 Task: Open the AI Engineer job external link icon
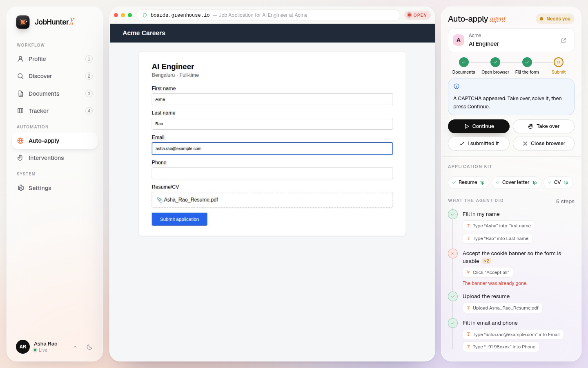point(563,40)
